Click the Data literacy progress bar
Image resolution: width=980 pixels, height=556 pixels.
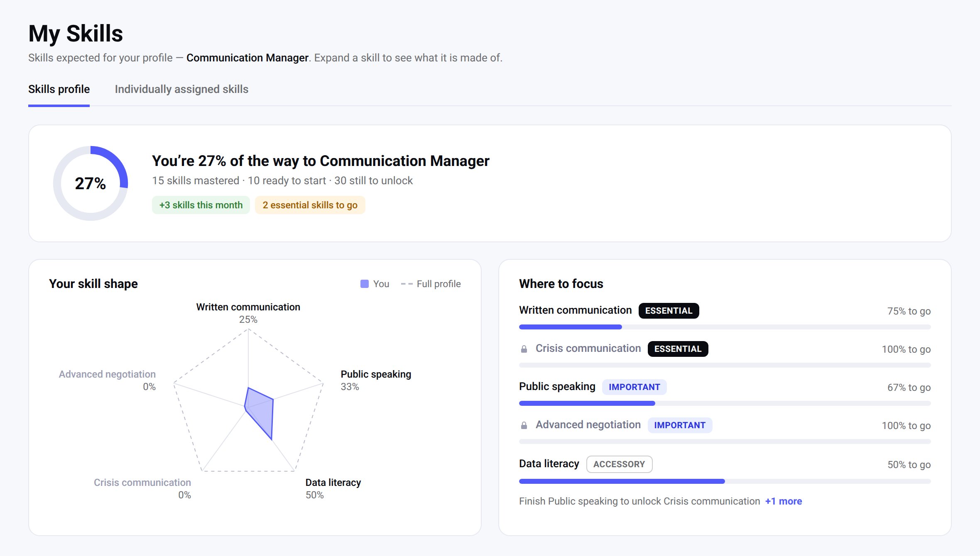pos(725,481)
